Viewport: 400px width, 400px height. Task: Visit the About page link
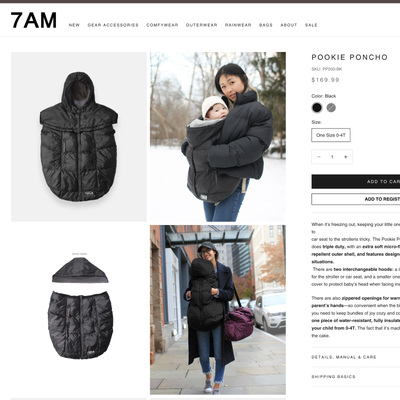pos(289,25)
